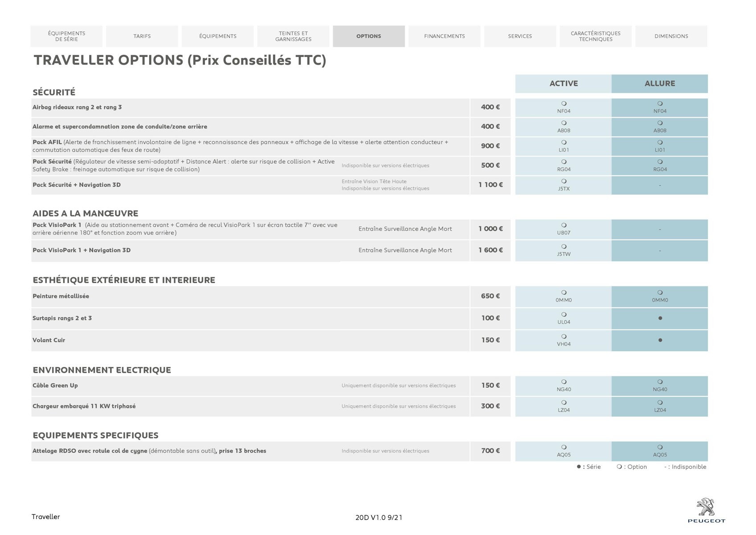Click Allure série dot for Volant Cuir
Screen dimensions: 756x535
tap(660, 340)
